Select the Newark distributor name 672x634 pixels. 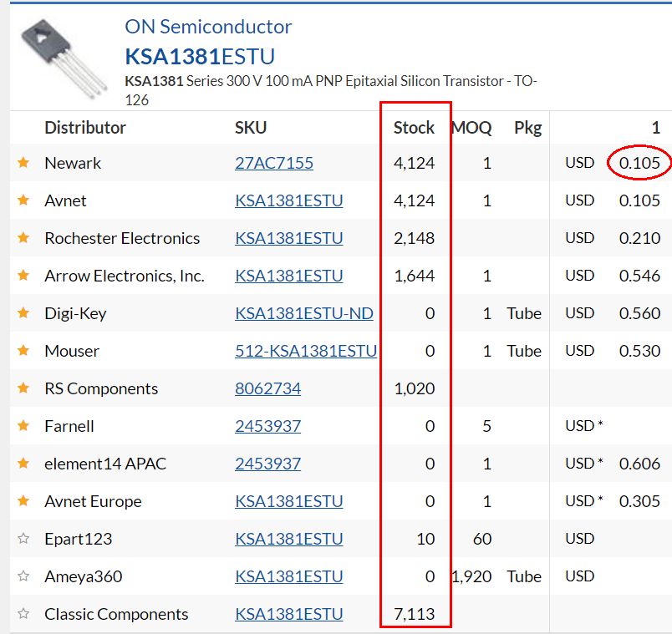(x=73, y=163)
